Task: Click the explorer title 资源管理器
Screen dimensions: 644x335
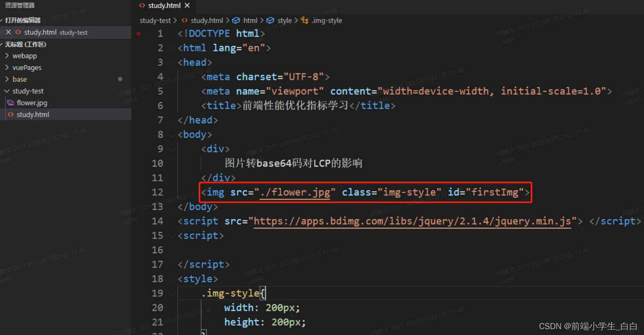Action: click(x=20, y=5)
